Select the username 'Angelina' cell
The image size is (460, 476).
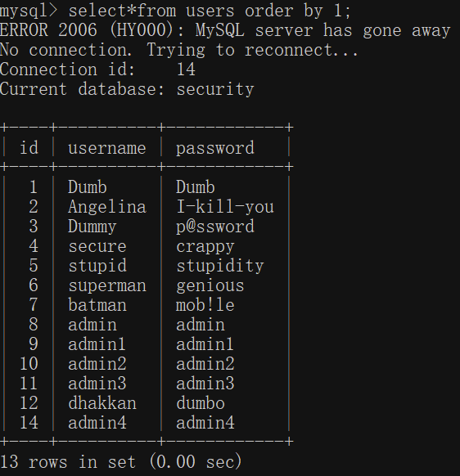107,208
